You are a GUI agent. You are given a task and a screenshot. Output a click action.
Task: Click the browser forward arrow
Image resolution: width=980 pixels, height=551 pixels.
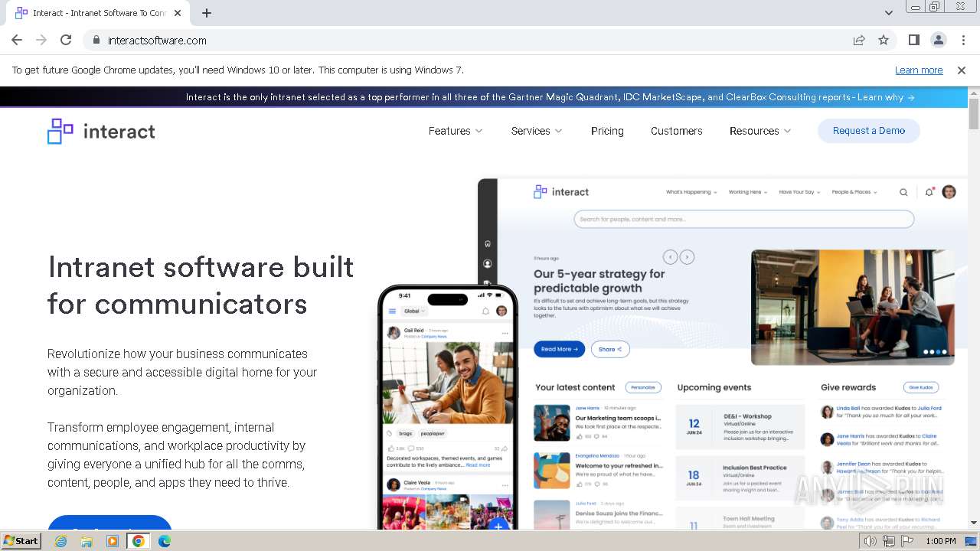[x=41, y=40]
